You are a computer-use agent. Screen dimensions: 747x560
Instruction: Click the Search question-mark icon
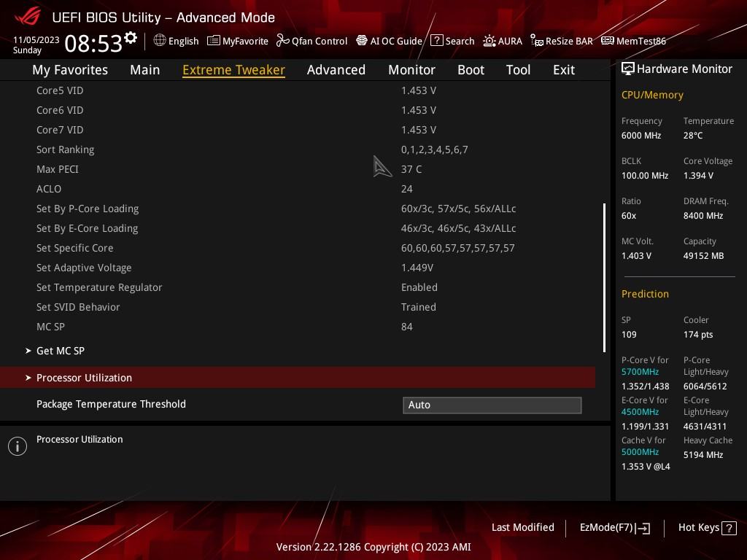(x=437, y=41)
